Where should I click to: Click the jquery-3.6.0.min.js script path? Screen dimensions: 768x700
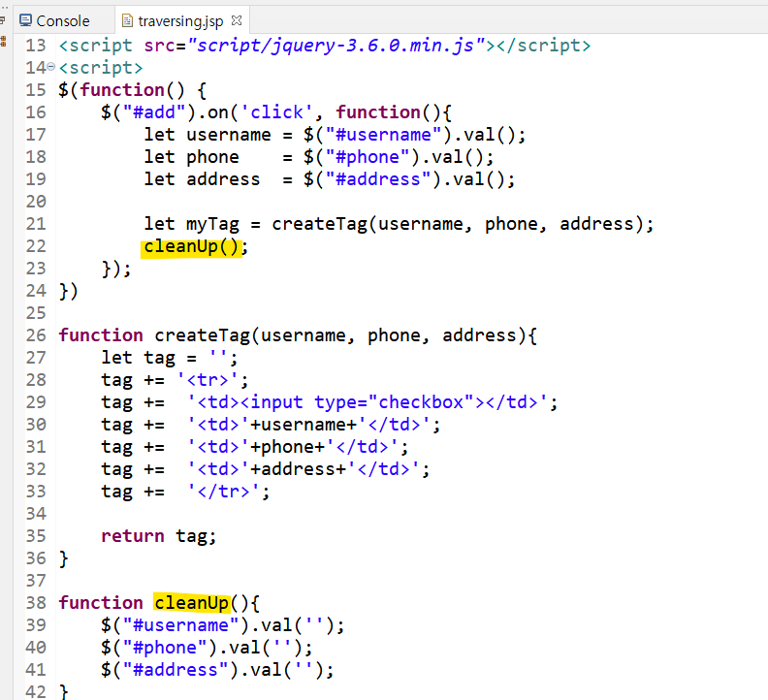coord(336,46)
